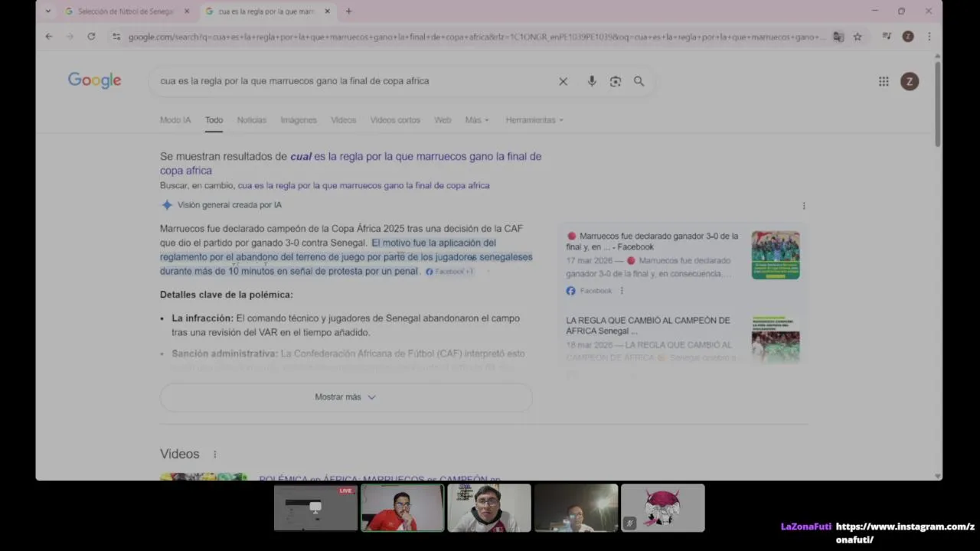Image resolution: width=980 pixels, height=551 pixels.
Task: Open Google apps grid
Action: 884,81
